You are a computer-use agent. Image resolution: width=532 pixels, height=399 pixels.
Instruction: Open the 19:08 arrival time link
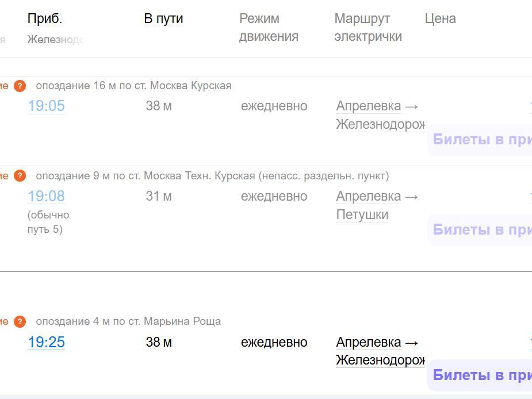click(46, 196)
